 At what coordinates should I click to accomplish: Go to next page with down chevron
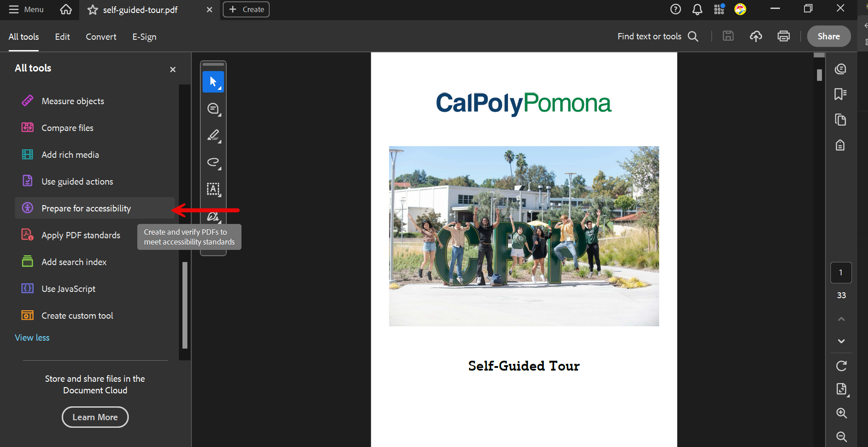(x=841, y=341)
